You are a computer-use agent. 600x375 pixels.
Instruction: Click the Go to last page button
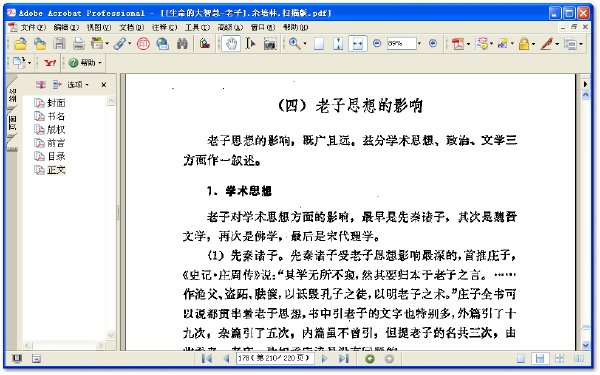click(x=344, y=359)
